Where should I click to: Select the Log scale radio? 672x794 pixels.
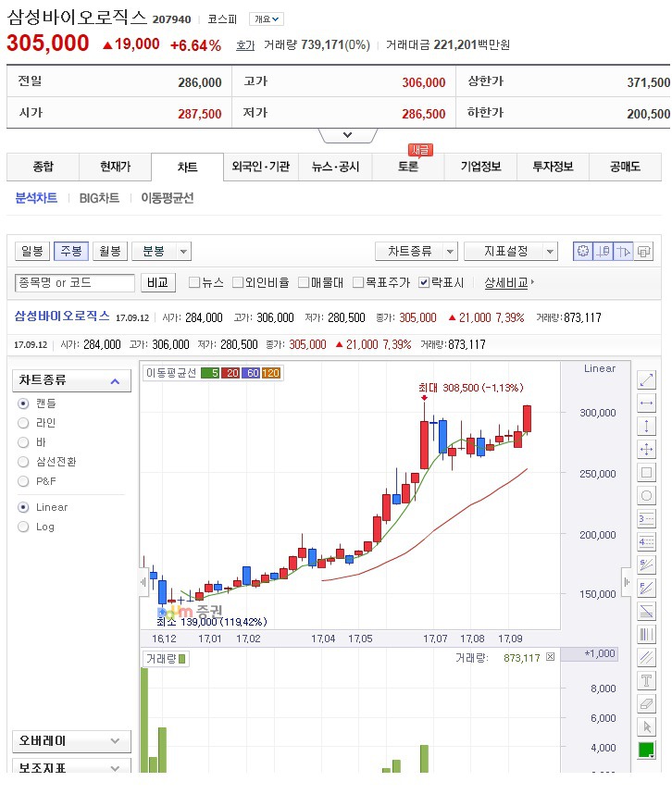tap(23, 527)
